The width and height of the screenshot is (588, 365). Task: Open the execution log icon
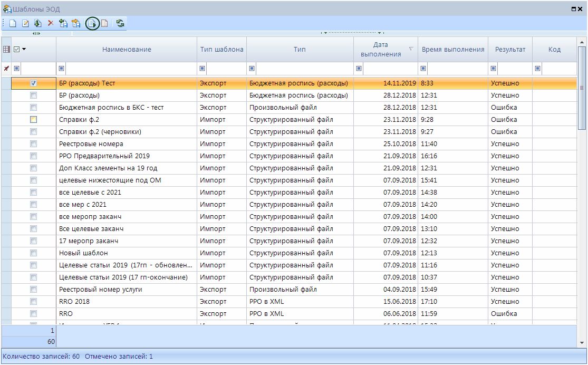point(104,23)
